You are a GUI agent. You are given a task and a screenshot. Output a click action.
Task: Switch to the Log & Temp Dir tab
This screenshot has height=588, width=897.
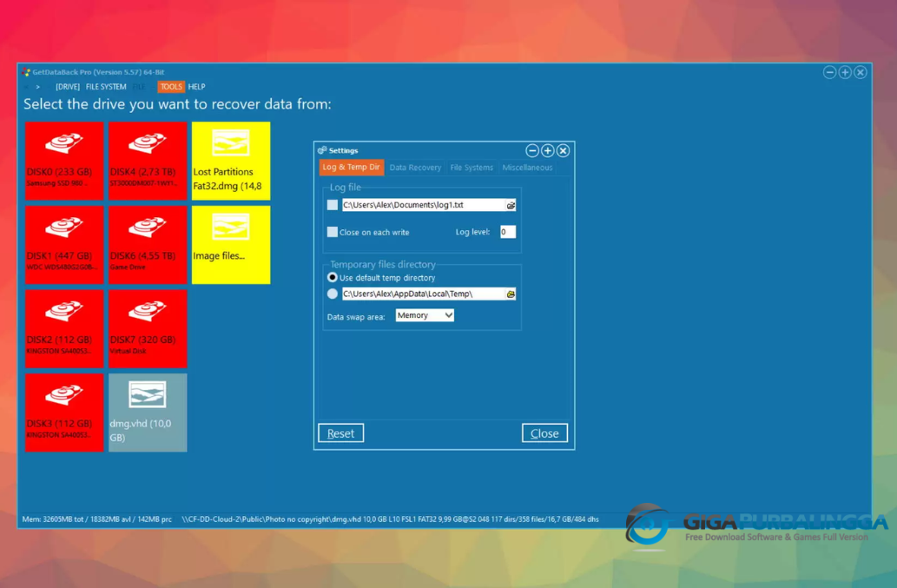(x=352, y=167)
